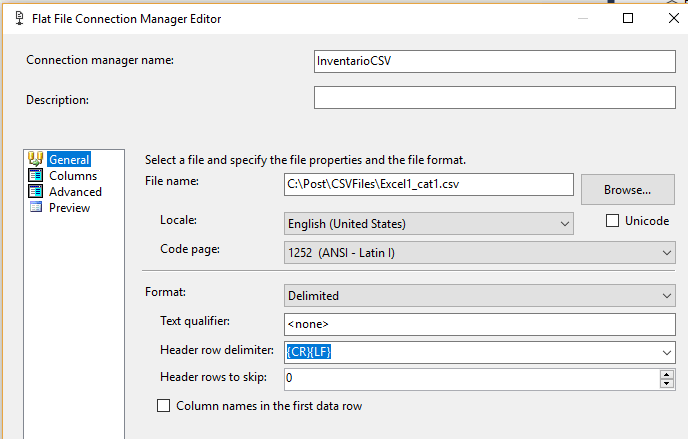Click the Columns page icon
Viewport: 688px width, 439px height.
(x=36, y=175)
